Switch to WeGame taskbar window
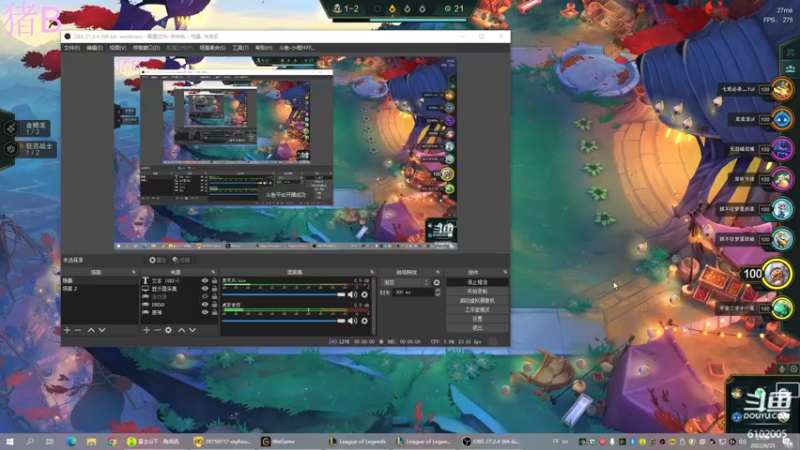The width and height of the screenshot is (800, 450). 288,441
